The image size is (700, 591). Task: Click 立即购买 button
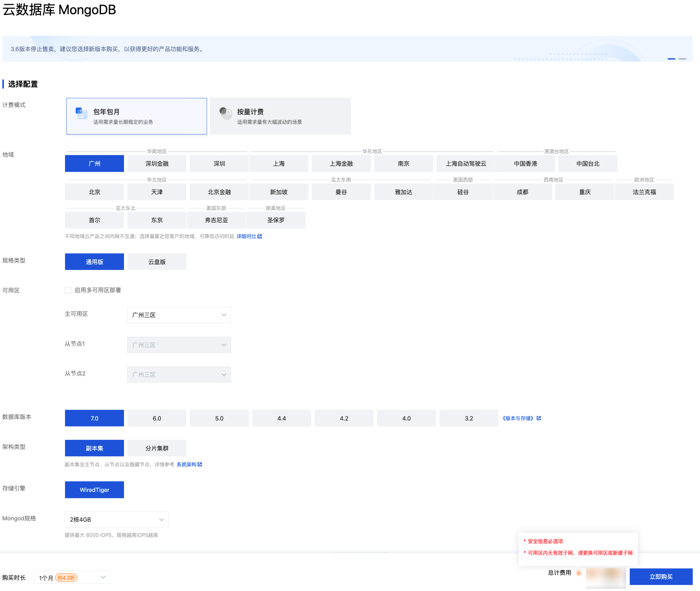pos(661,577)
